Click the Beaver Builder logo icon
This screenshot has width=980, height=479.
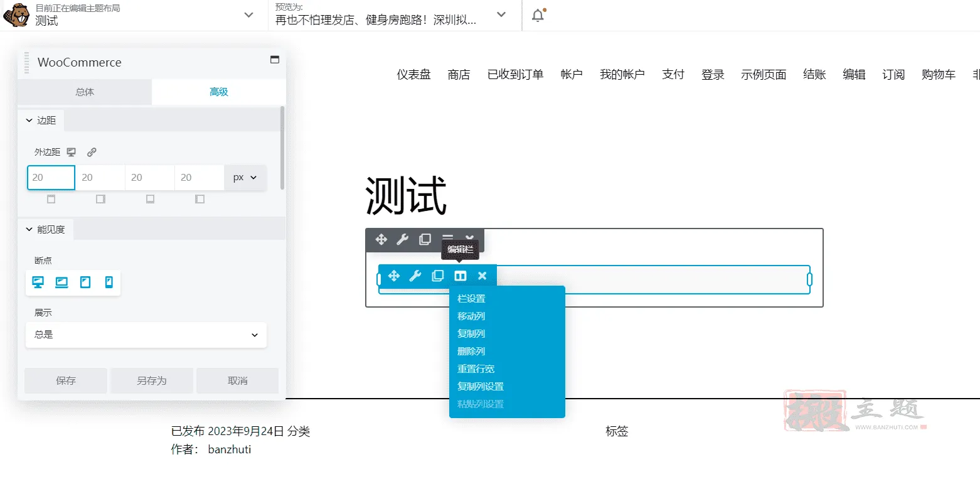[16, 15]
